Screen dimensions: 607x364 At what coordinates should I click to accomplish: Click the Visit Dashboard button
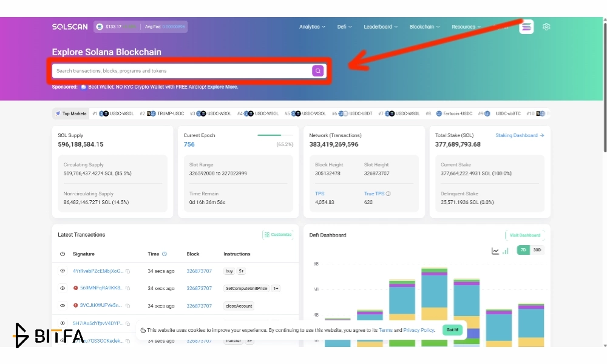(x=524, y=235)
